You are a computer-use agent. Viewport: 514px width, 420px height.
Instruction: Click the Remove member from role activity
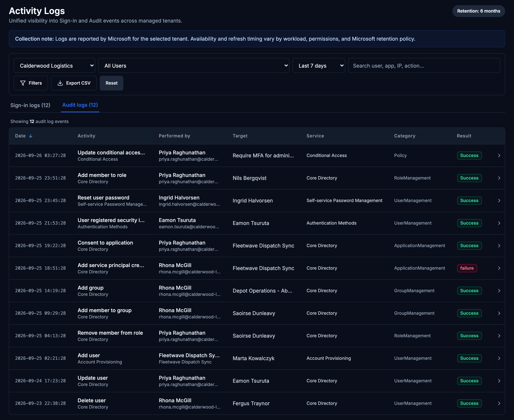tap(110, 333)
